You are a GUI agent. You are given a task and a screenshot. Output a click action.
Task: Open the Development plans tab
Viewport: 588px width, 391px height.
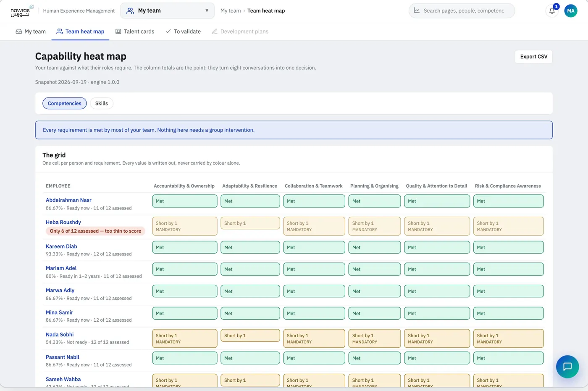point(240,31)
